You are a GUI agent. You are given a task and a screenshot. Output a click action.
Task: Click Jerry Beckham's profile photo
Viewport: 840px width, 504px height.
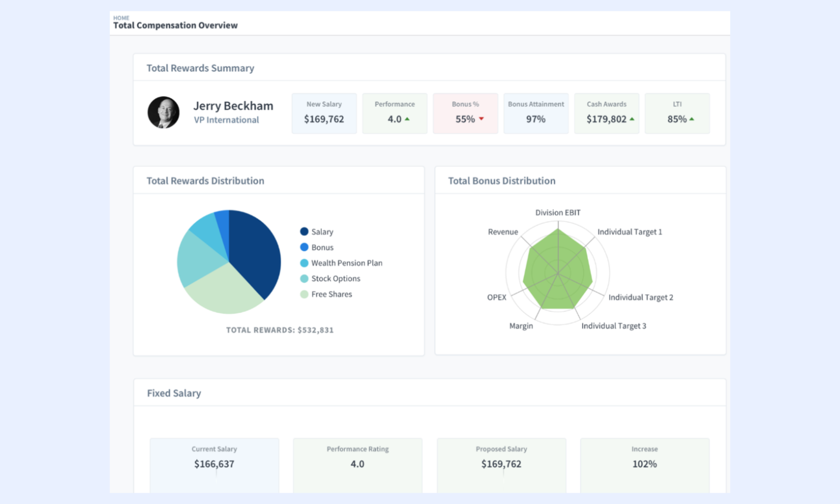tap(163, 113)
